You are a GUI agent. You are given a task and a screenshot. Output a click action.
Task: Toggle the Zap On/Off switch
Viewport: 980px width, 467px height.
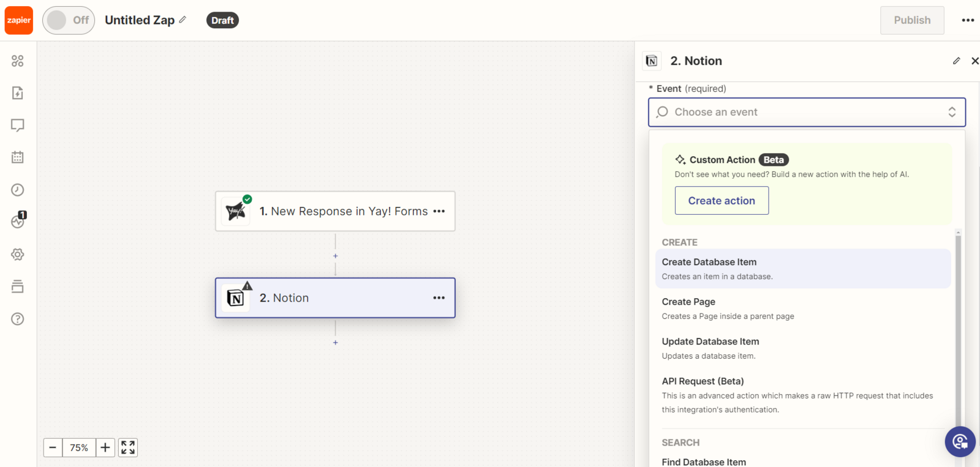pos(69,20)
